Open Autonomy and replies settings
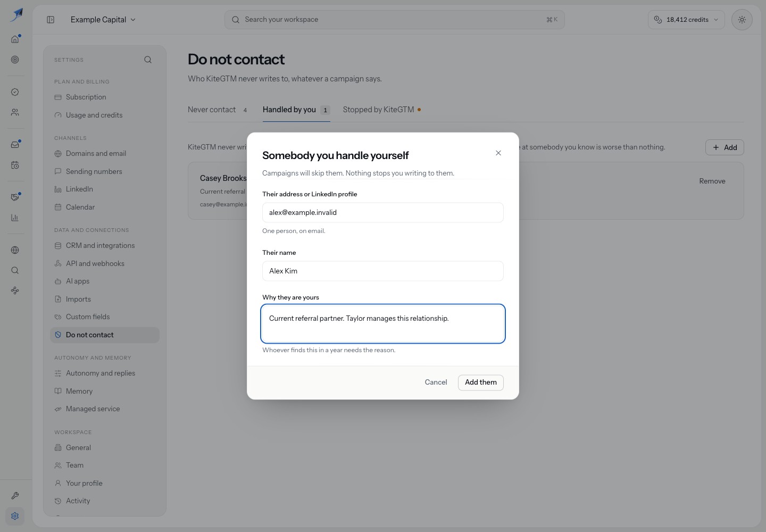 [105, 373]
